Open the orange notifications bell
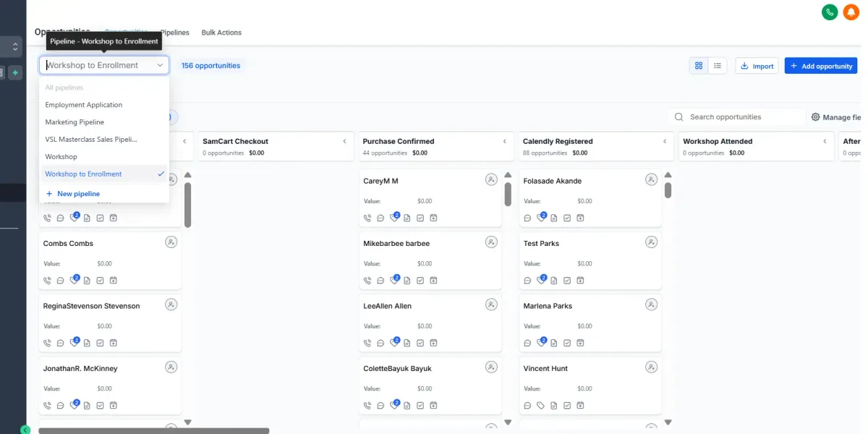The height and width of the screenshot is (434, 868). (x=850, y=12)
